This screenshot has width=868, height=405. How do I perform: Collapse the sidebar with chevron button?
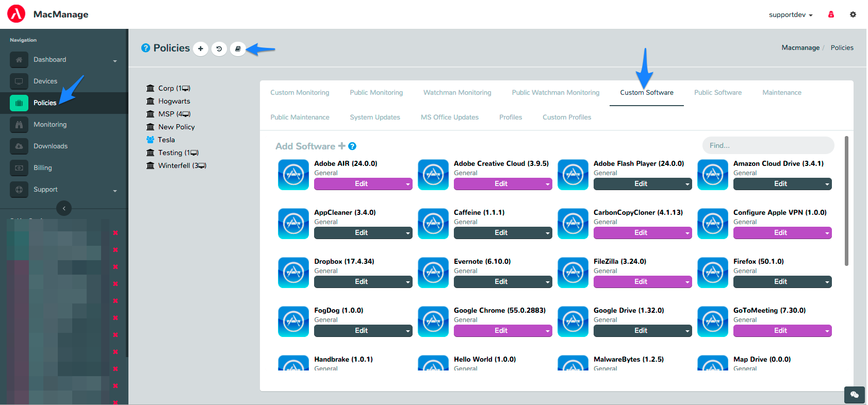[64, 208]
